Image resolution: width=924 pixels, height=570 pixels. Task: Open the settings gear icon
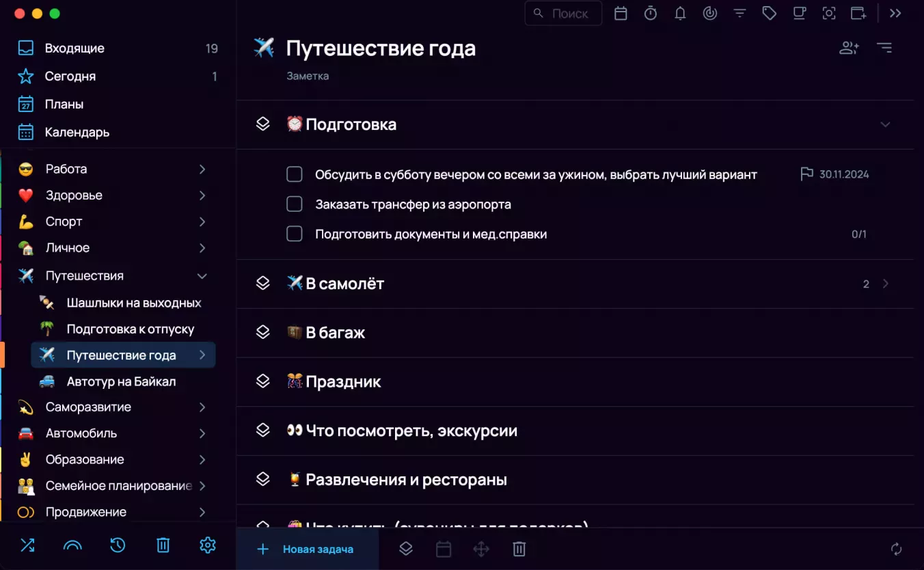pyautogui.click(x=208, y=545)
